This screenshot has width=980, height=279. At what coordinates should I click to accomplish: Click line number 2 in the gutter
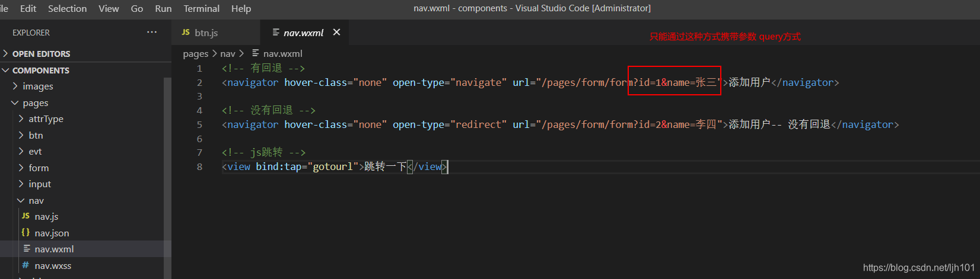pos(199,83)
